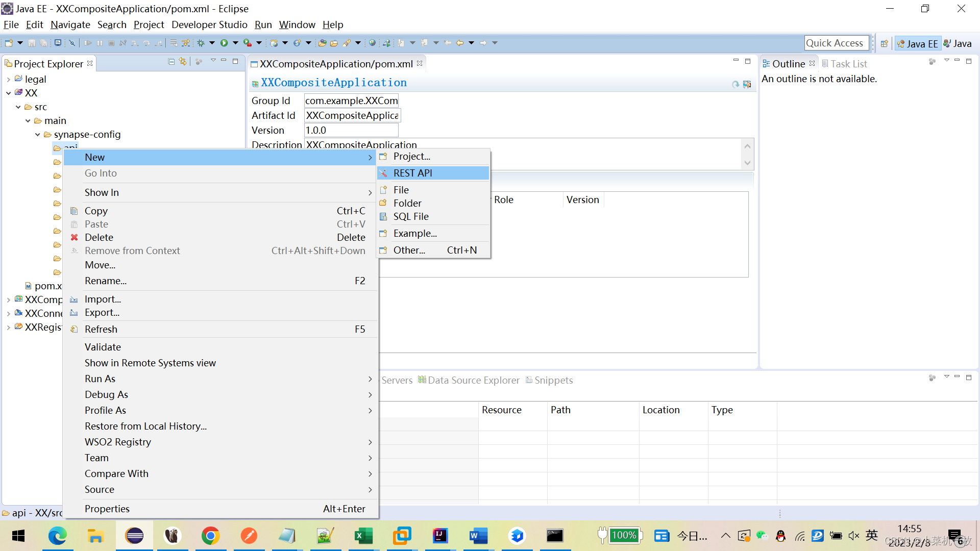
Task: Open Google Chrome from the taskbar
Action: tap(210, 536)
